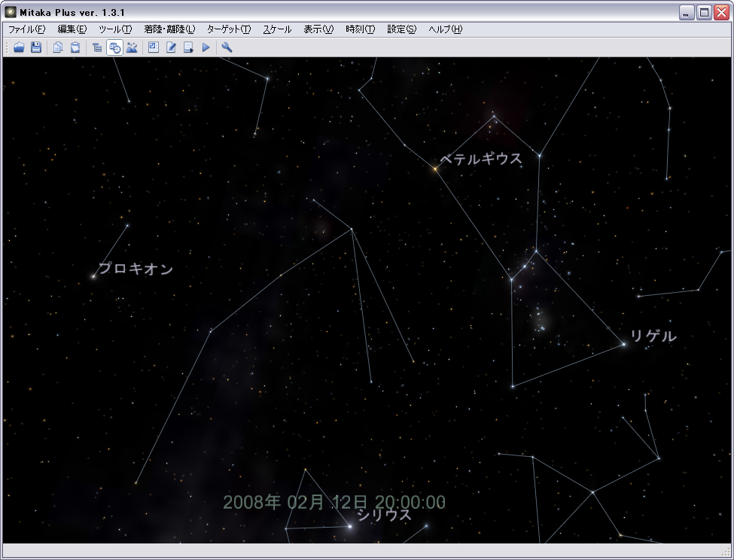Click the starry landscape toolbar icon
Screen dimensions: 734x560
tap(132, 47)
